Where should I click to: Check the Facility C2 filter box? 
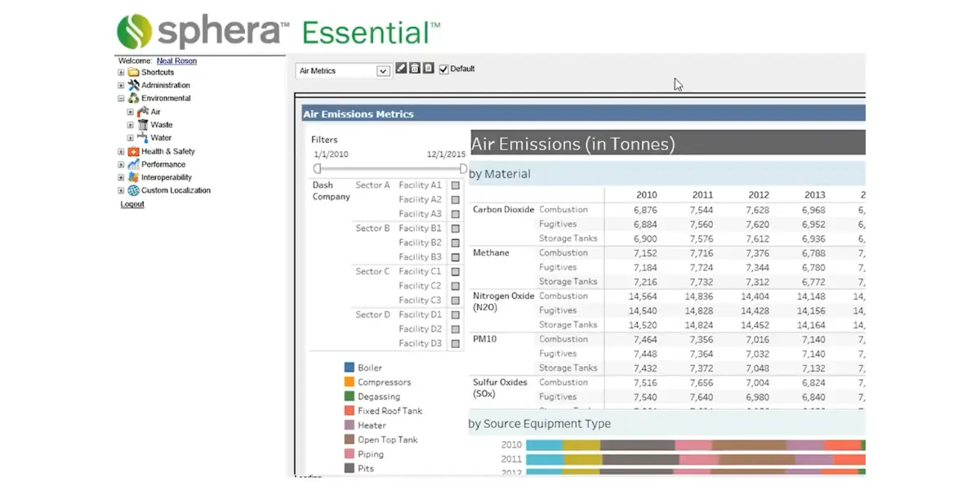[456, 286]
